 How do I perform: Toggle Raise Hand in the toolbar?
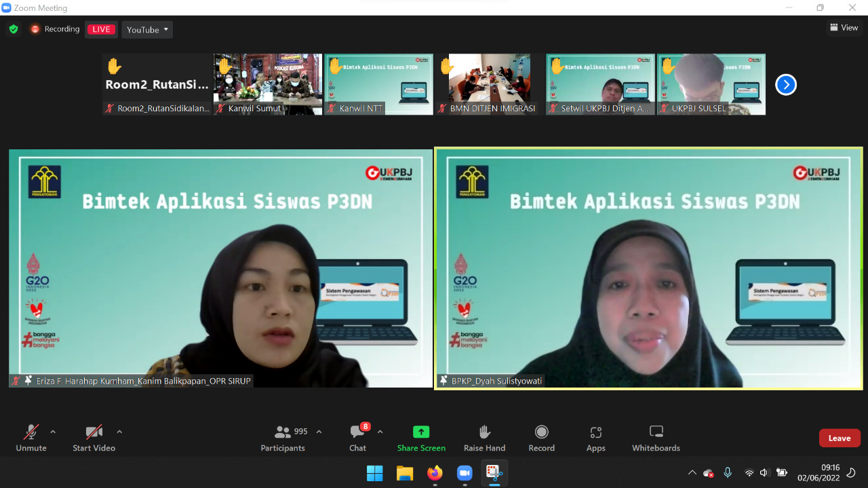click(484, 432)
